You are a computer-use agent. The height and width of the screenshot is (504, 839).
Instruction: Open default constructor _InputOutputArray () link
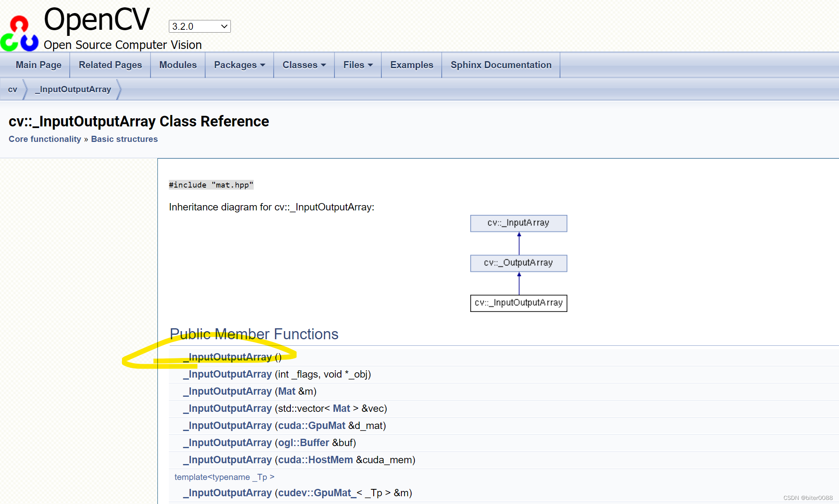227,357
